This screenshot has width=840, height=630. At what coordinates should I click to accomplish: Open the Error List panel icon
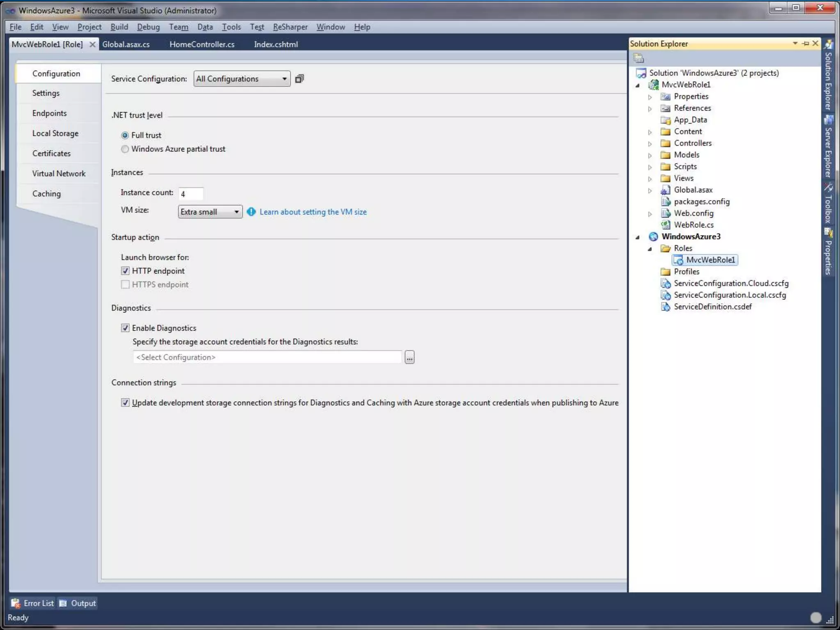16,603
